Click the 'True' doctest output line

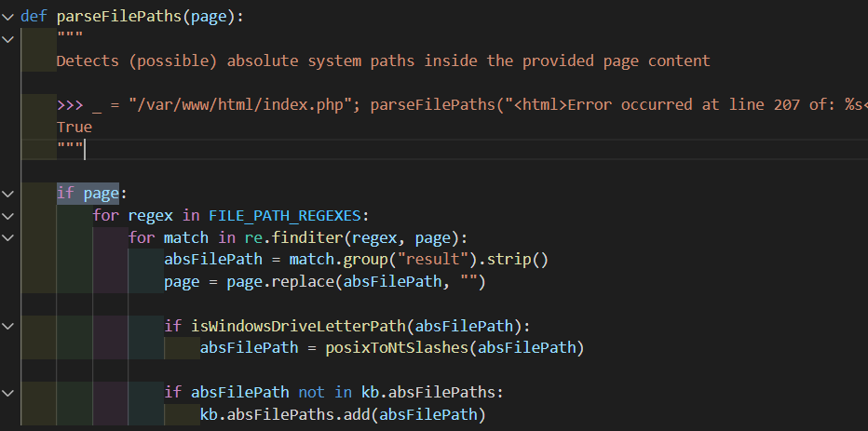(x=75, y=127)
